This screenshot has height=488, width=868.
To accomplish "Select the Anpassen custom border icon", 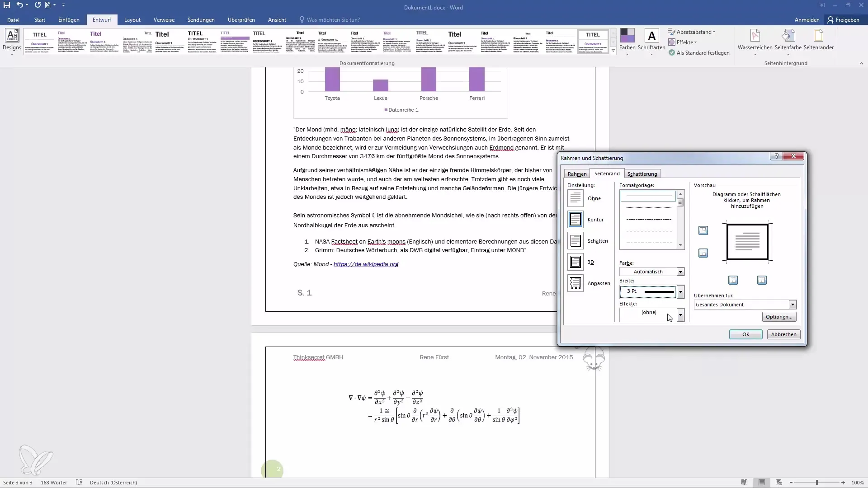I will pos(576,283).
